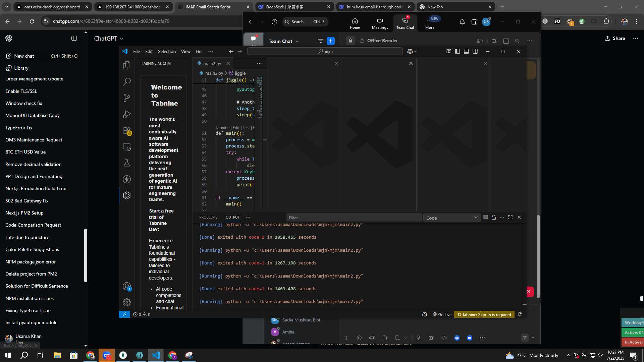Open 'Next.js PM2 Setup' chat
644x362 pixels.
[24, 213]
